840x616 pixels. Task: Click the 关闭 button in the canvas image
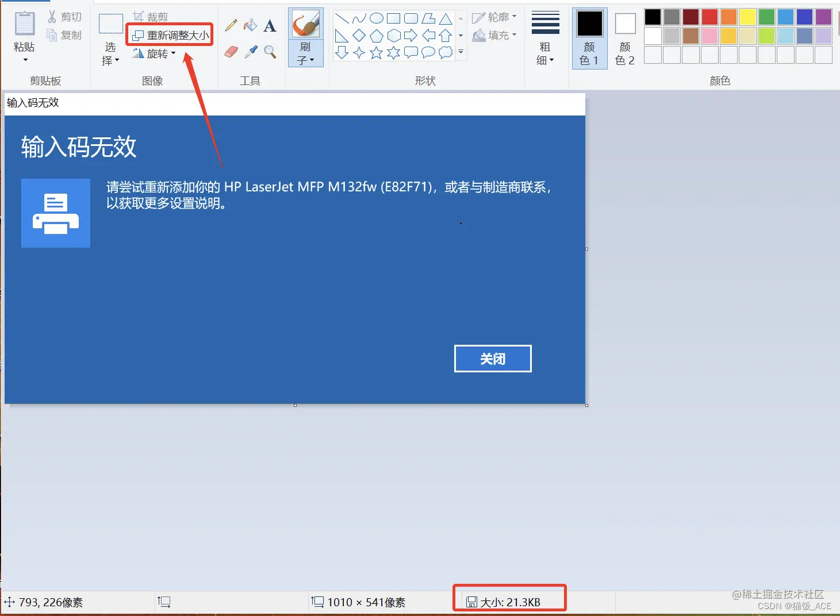click(493, 359)
